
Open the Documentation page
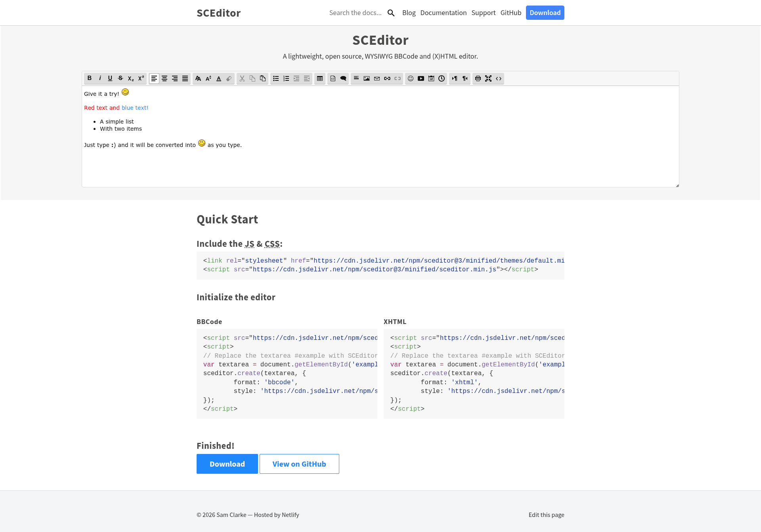tap(443, 13)
